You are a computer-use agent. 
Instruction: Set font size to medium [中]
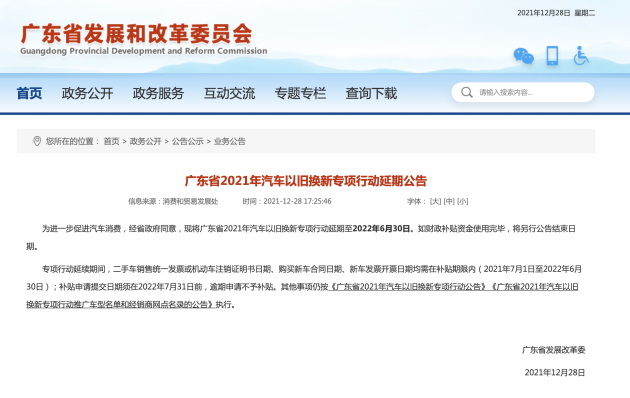pos(449,201)
